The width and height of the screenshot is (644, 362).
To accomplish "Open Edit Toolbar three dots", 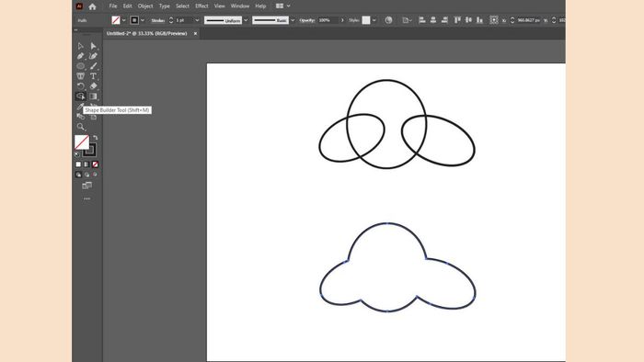I will [86, 198].
